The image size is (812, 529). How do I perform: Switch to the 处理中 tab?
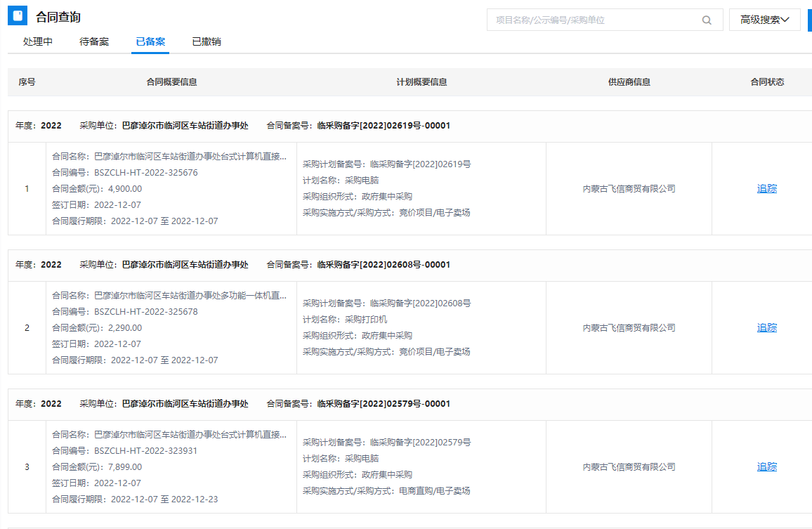tap(38, 41)
